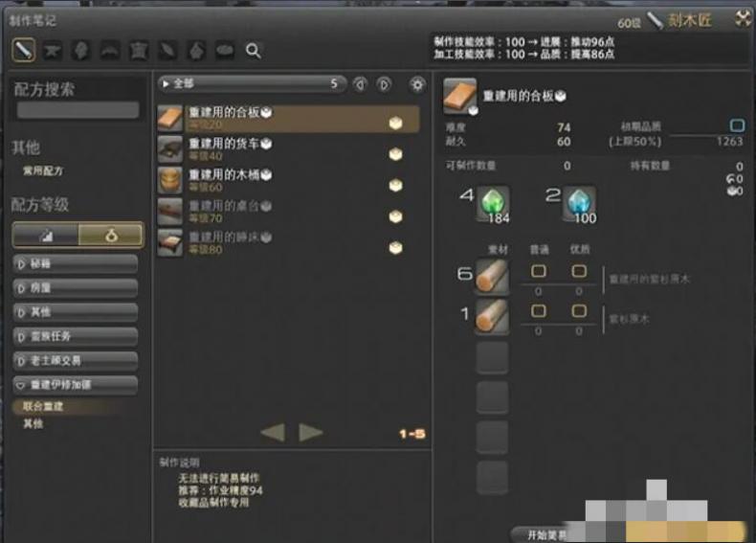Expand the 秘籍 category
The width and height of the screenshot is (756, 543).
tap(76, 263)
